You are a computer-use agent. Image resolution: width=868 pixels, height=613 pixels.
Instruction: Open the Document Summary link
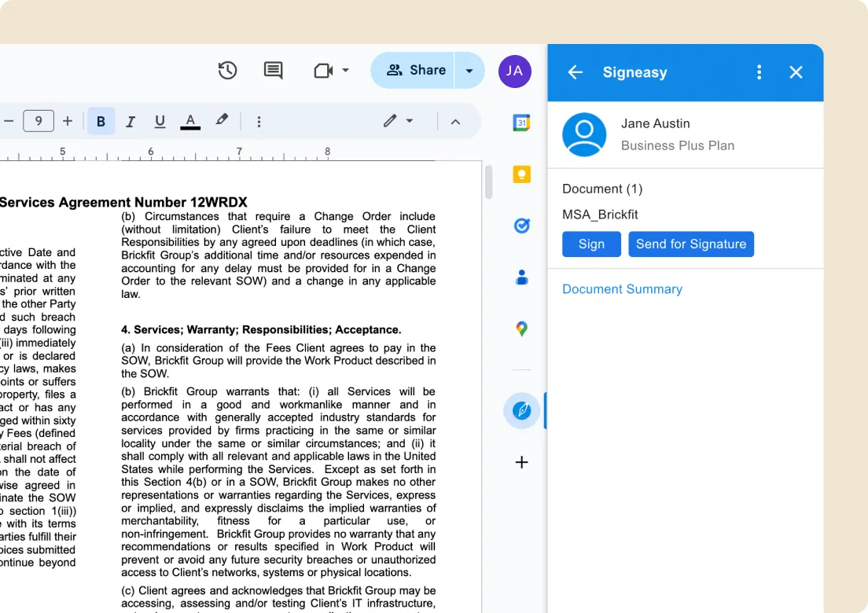(x=622, y=289)
